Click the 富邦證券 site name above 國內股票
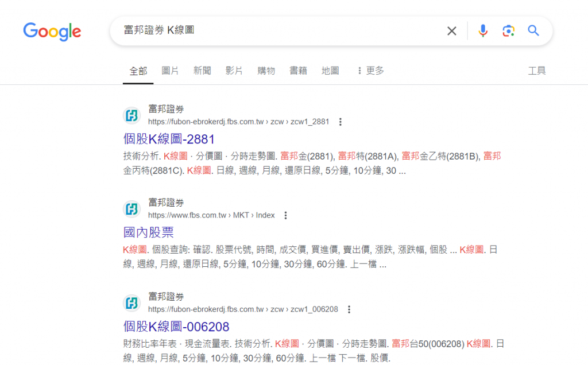The image size is (588, 365). (x=166, y=203)
